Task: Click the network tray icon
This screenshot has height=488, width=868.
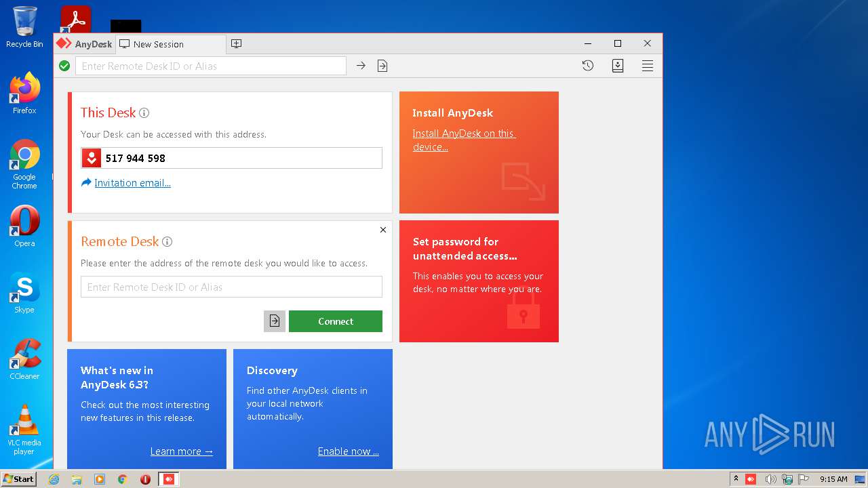Action: pyautogui.click(x=787, y=479)
